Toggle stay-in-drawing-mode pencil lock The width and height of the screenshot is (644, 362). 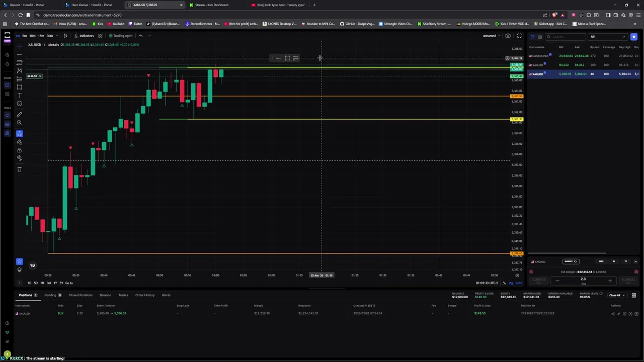pyautogui.click(x=19, y=142)
